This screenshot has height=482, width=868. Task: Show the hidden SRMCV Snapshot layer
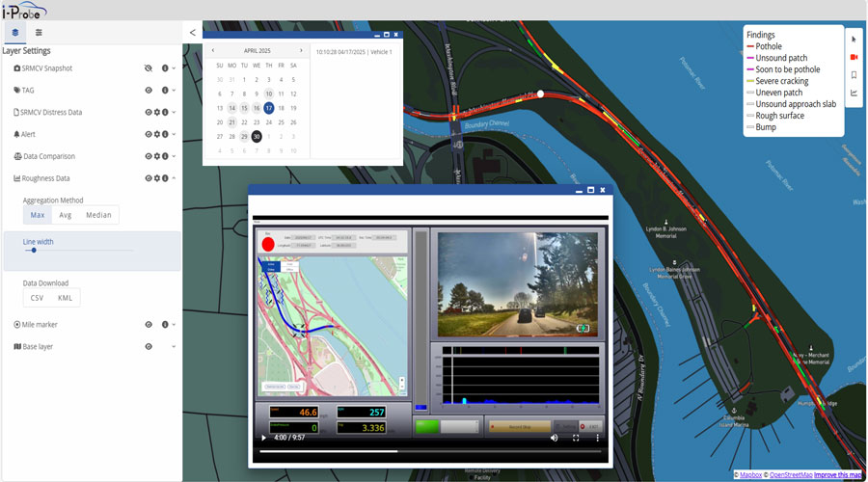click(149, 68)
